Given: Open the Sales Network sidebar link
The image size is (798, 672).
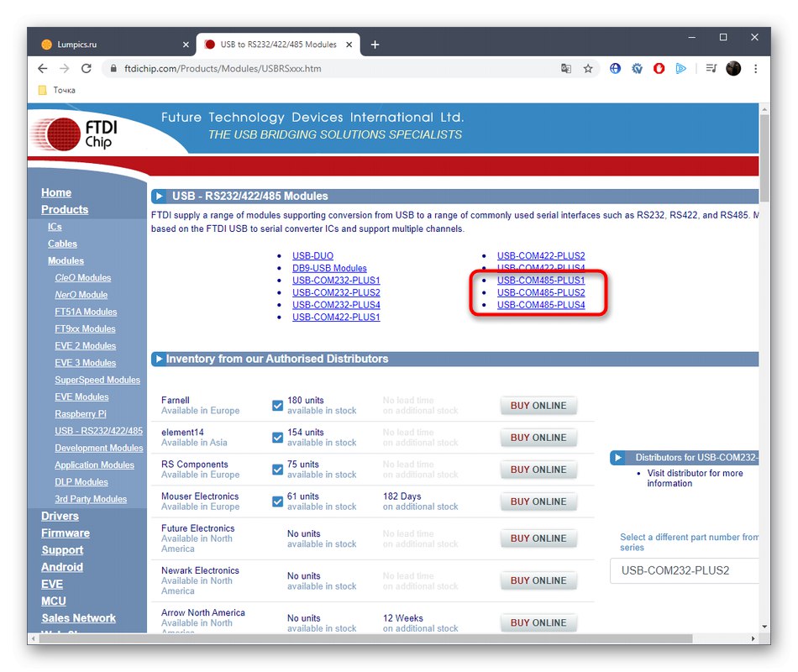Looking at the screenshot, I should click(79, 618).
